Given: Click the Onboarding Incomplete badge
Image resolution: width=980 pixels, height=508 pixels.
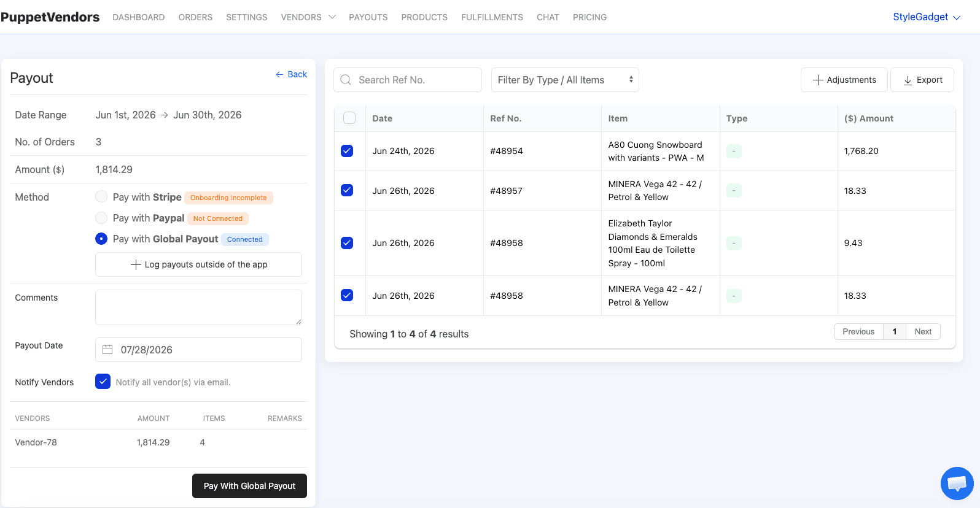Looking at the screenshot, I should (x=228, y=198).
